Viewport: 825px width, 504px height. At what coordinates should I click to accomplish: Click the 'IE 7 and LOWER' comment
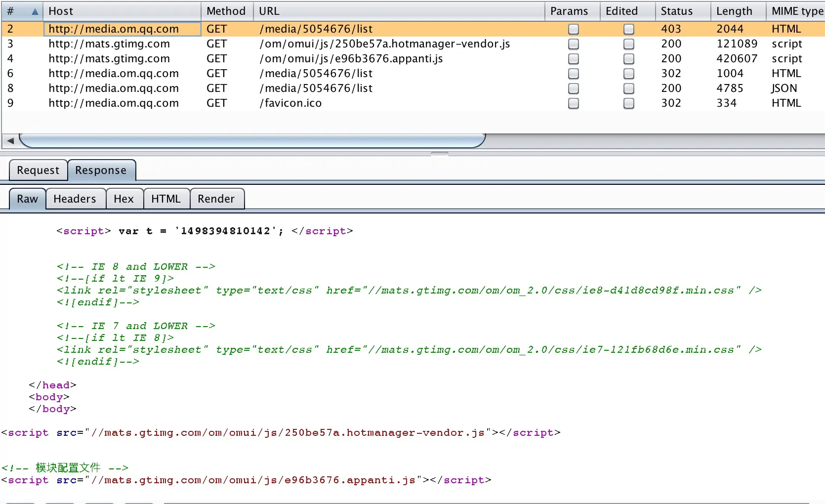(136, 326)
